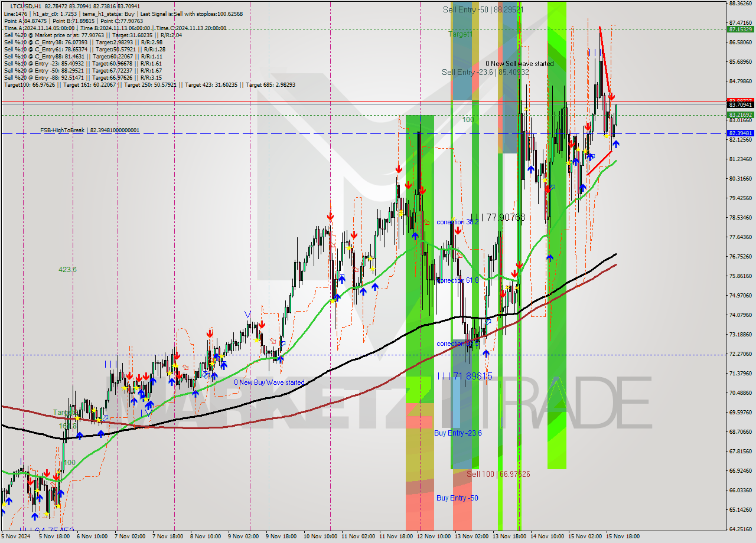Click the 77.64360 price axis label
Viewport: 756px width, 543px height.
pos(740,237)
